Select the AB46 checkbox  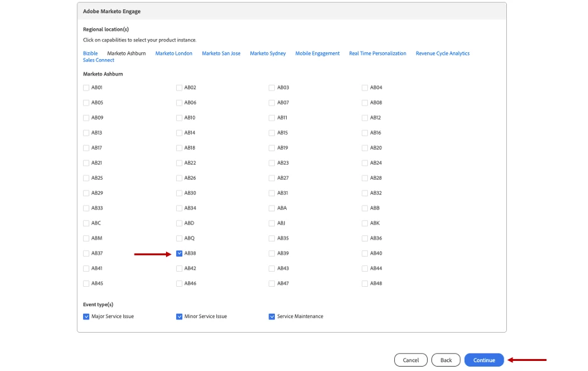coord(179,284)
